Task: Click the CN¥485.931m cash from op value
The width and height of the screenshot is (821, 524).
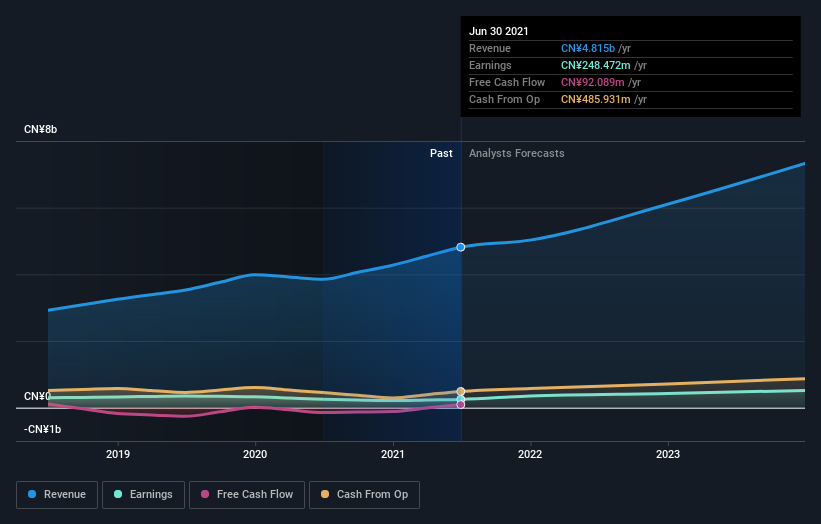Action: [596, 99]
